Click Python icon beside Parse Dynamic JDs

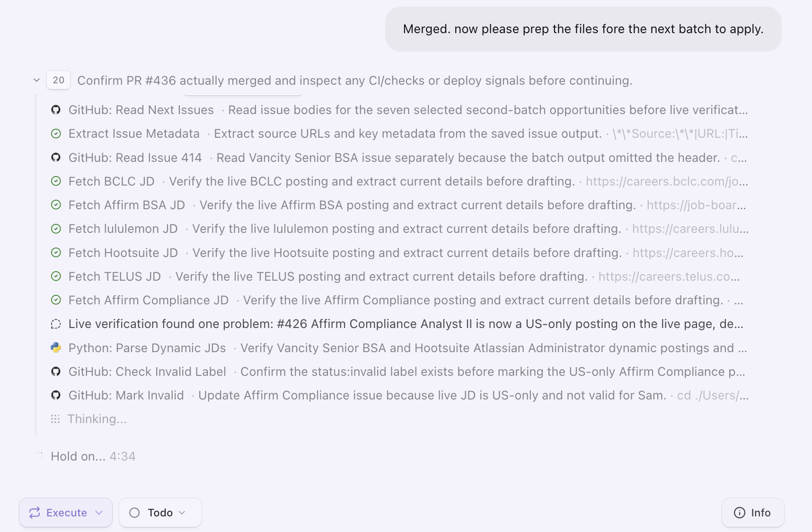(x=56, y=348)
